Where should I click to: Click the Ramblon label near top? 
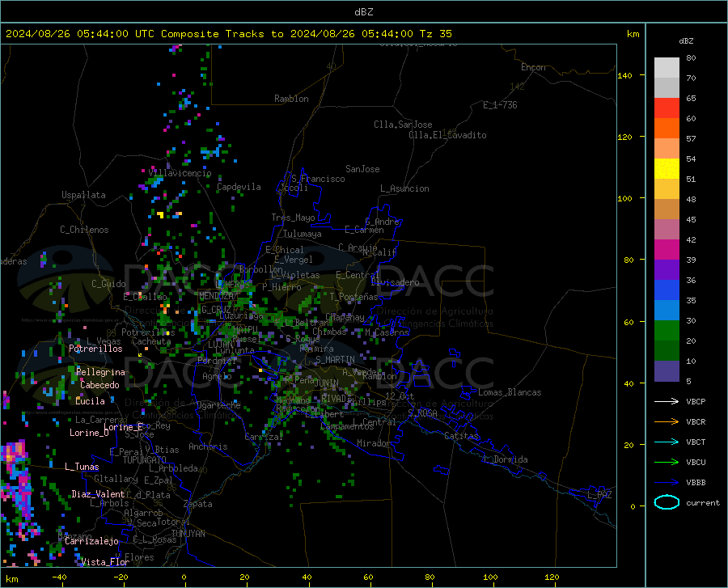(291, 99)
